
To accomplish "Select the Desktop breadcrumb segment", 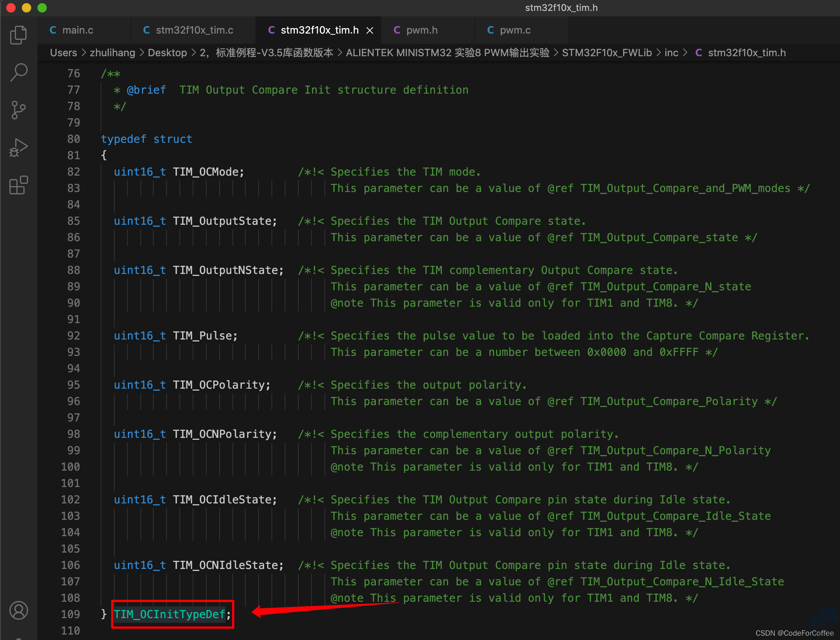I will (167, 53).
